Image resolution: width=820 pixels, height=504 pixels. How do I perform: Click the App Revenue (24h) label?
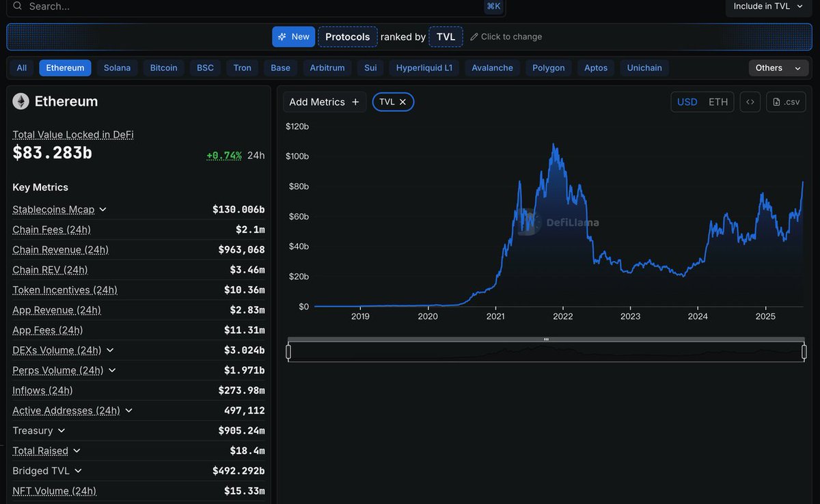(x=57, y=310)
